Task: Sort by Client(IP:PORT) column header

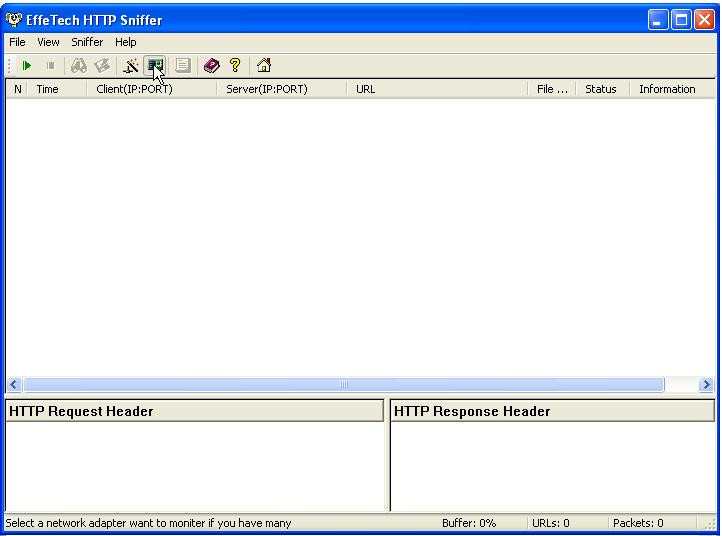Action: 151,89
